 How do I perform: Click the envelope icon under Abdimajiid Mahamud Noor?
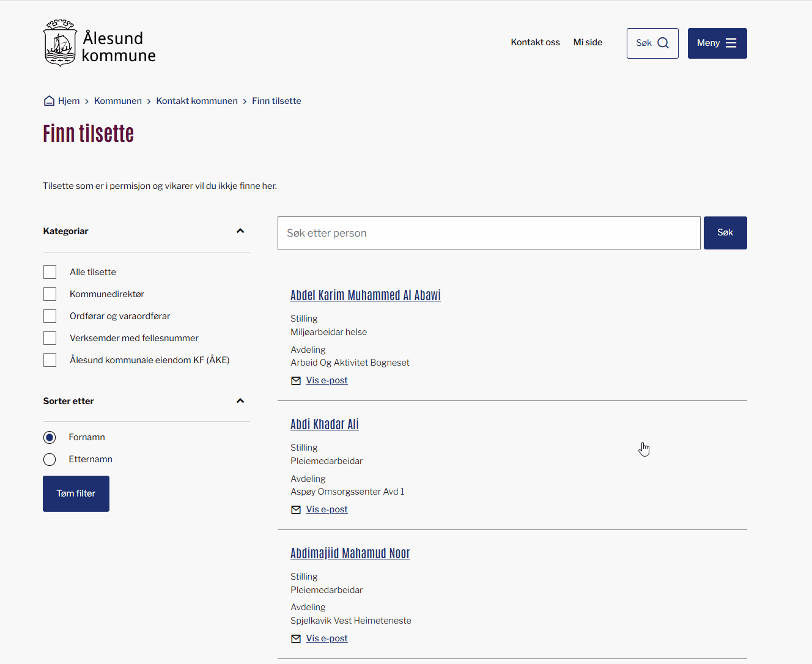(296, 639)
